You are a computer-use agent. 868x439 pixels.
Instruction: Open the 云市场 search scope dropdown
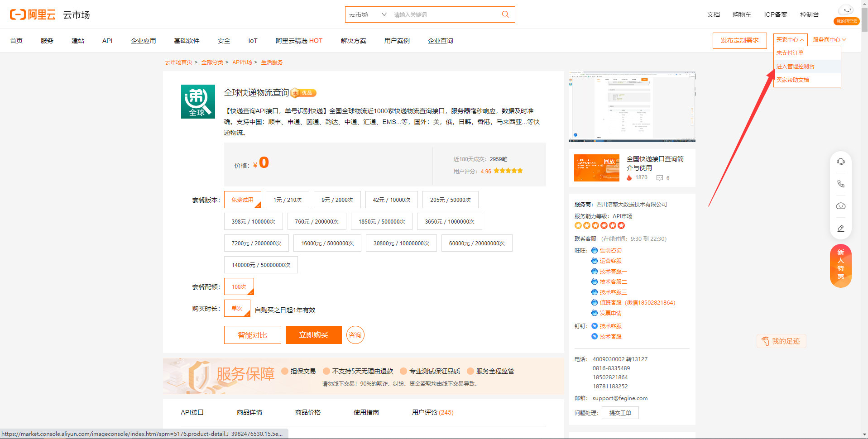coord(367,14)
